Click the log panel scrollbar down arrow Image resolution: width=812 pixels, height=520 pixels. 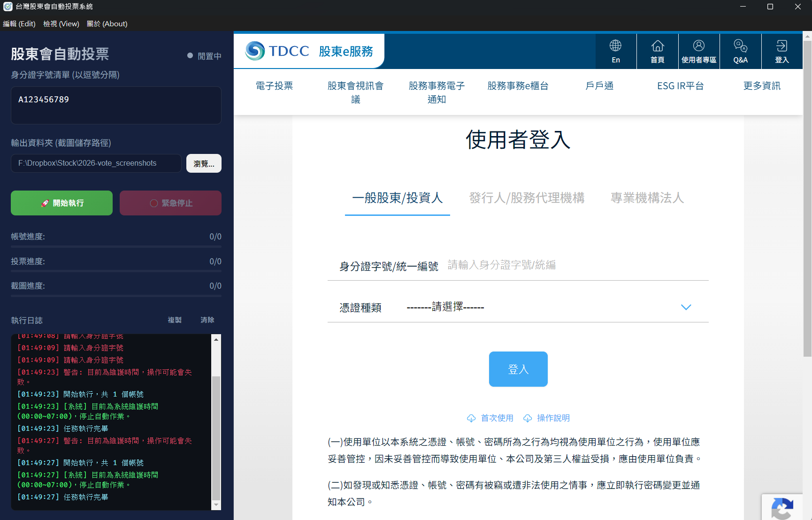[216, 505]
